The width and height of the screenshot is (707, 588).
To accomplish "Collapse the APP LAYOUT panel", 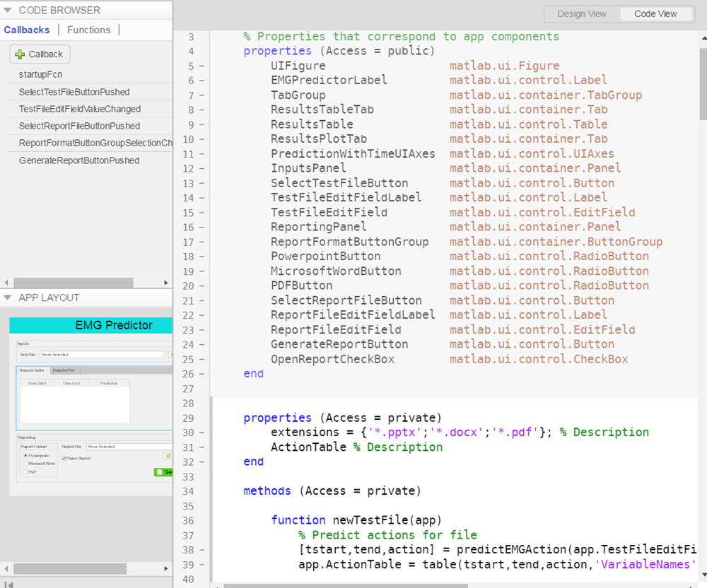I will [x=8, y=298].
